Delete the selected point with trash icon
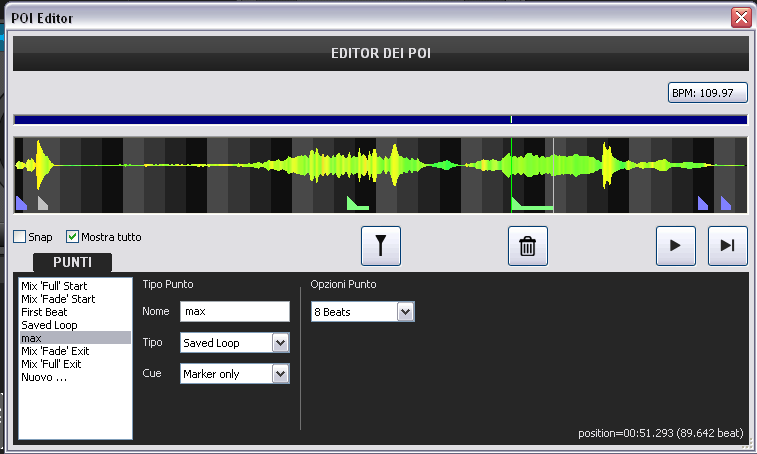This screenshot has height=454, width=757. (x=528, y=246)
